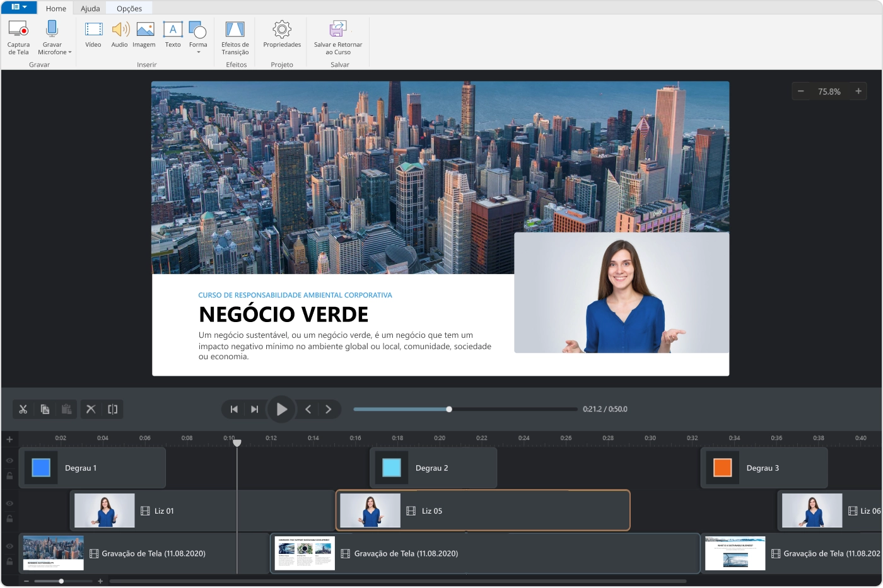Expand the Forma shapes dropdown
The image size is (883, 588).
point(198,52)
